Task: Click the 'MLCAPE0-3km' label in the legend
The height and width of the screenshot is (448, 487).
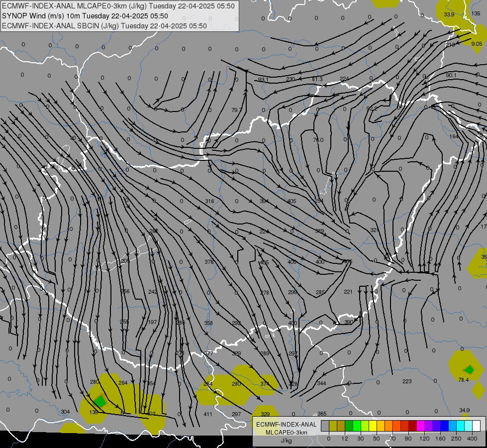Action: pyautogui.click(x=286, y=433)
